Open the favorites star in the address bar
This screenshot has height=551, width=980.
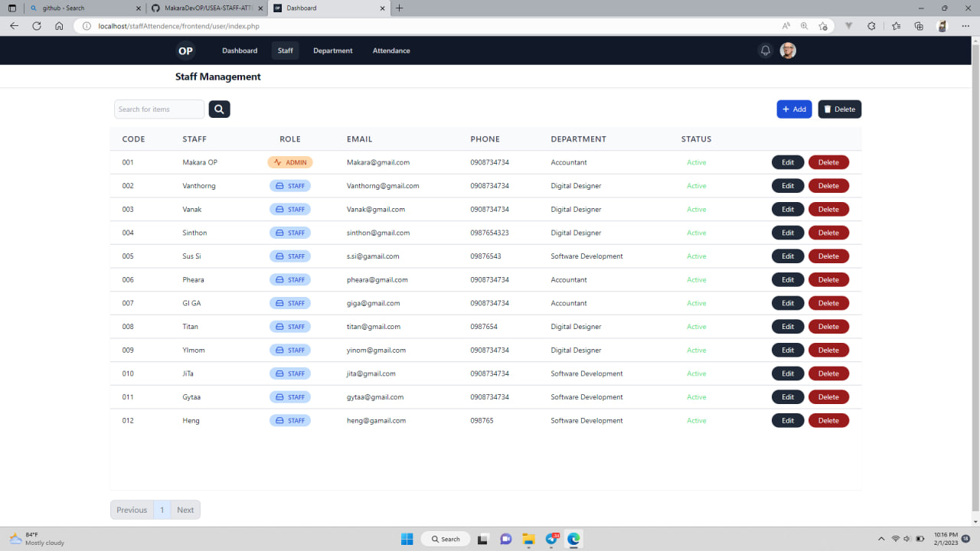(x=824, y=25)
